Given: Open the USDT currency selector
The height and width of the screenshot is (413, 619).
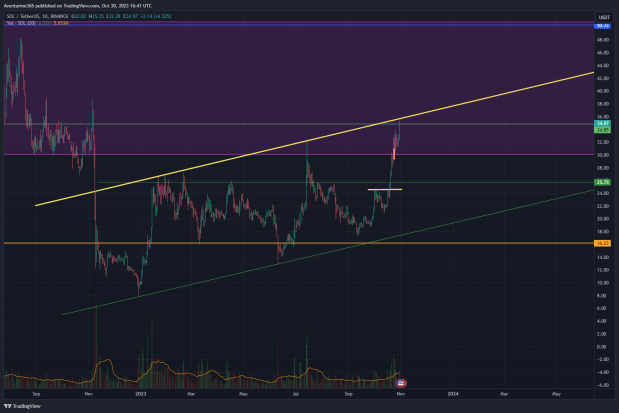Looking at the screenshot, I should (603, 17).
